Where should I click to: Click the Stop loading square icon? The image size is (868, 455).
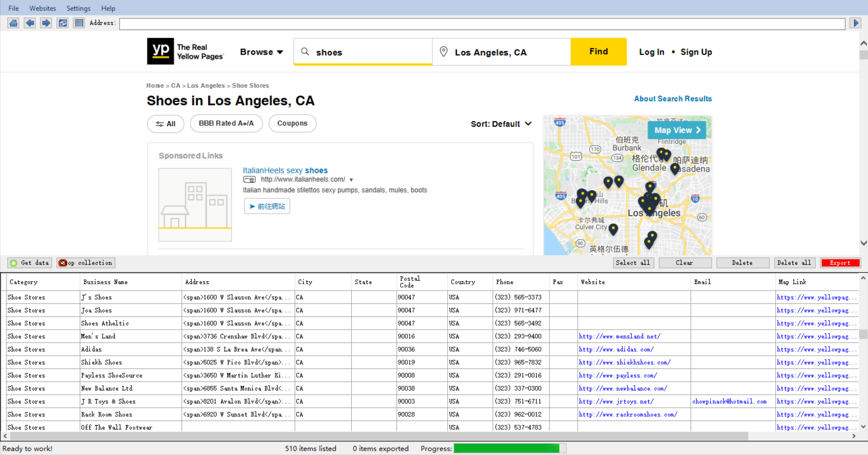click(79, 23)
